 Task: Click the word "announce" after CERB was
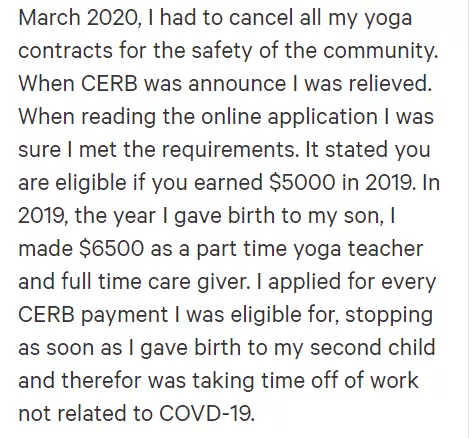coord(237,83)
